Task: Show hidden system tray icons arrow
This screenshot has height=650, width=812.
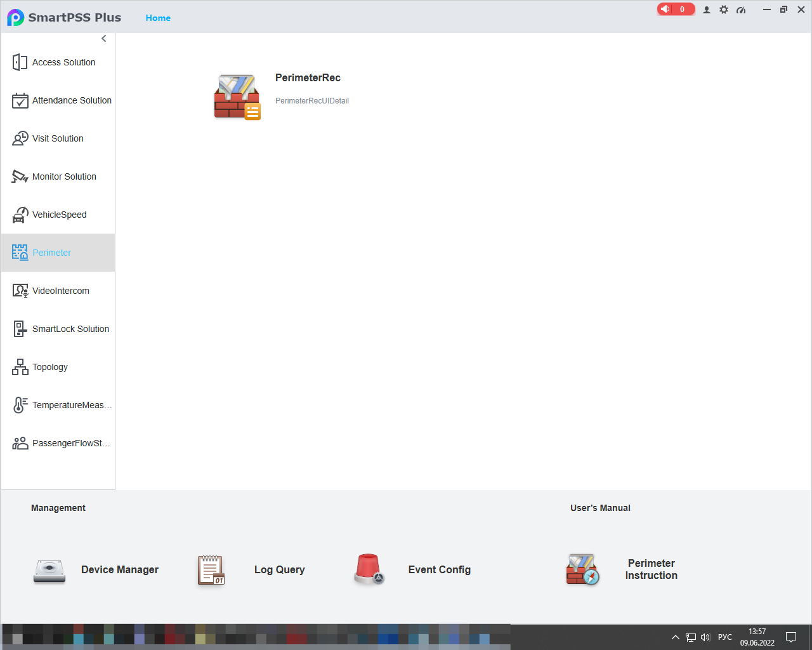Action: point(676,637)
